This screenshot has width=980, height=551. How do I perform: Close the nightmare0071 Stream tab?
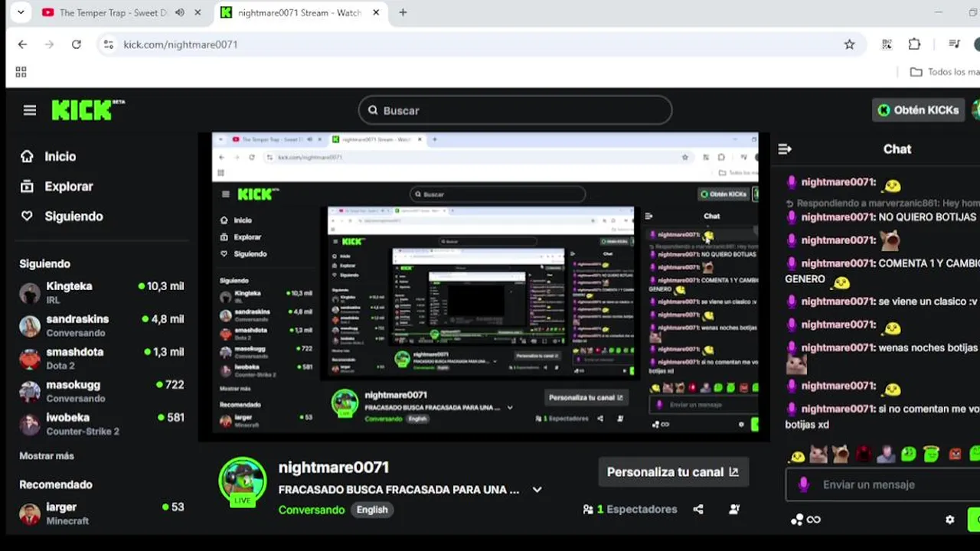coord(376,13)
